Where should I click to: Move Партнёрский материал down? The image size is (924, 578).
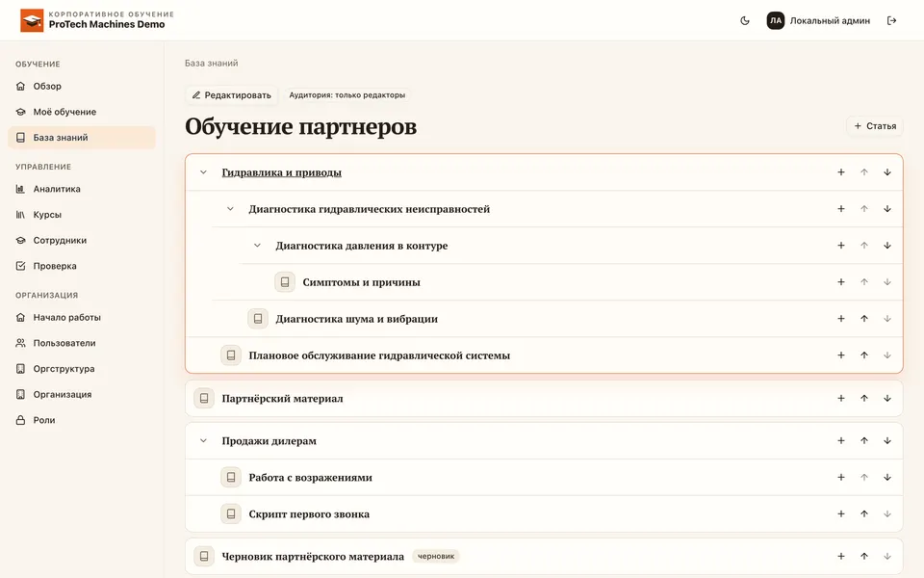886,398
